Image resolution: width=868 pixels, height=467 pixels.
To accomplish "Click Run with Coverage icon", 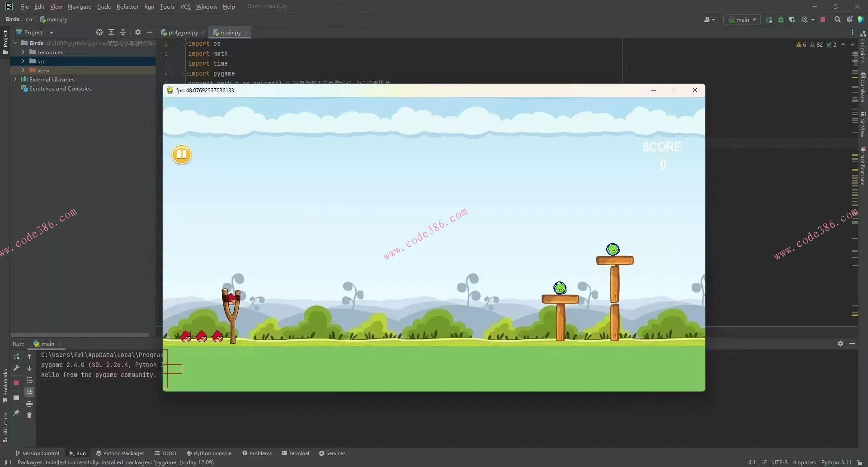I will tap(792, 20).
